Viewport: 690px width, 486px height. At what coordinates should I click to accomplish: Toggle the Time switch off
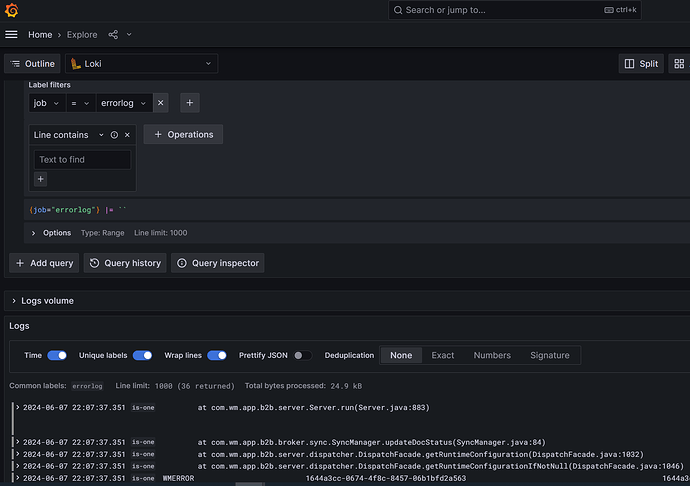(x=57, y=355)
